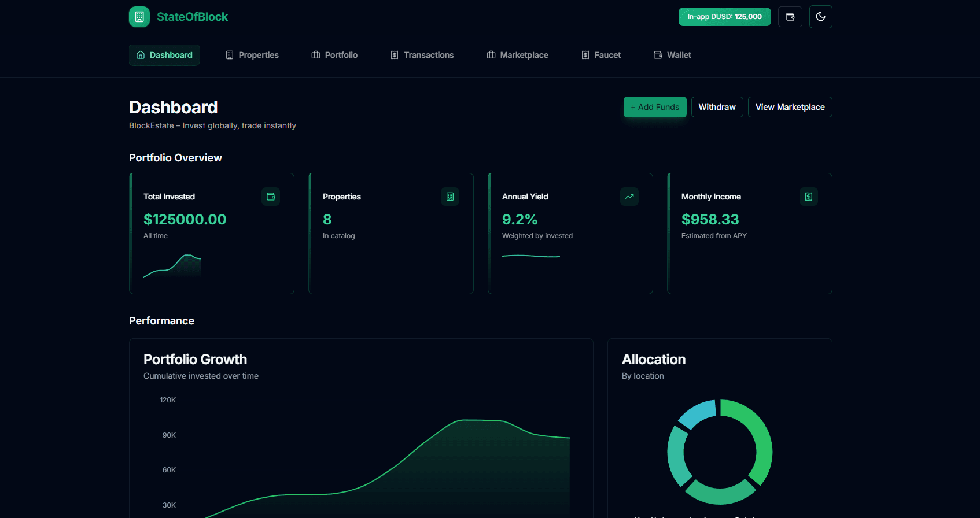This screenshot has width=980, height=518.
Task: Open the Transactions tab
Action: pyautogui.click(x=422, y=55)
